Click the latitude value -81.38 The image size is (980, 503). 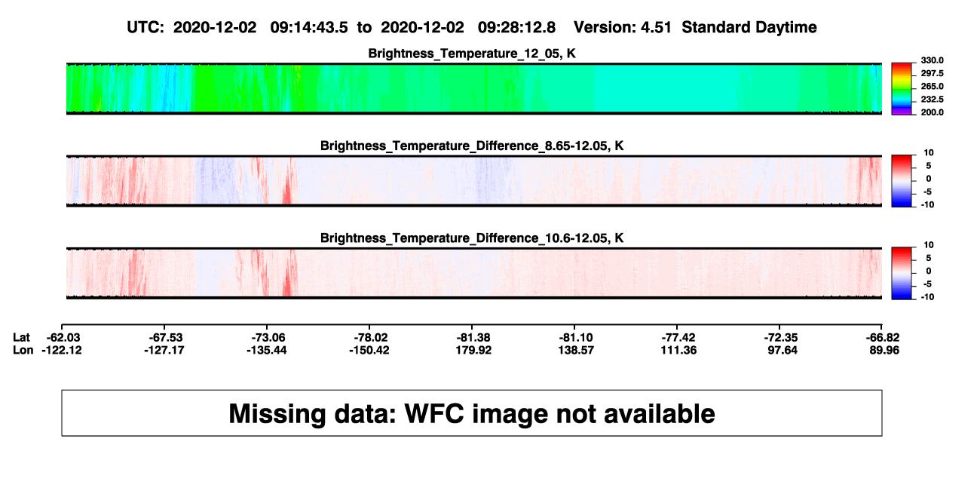[x=472, y=337]
